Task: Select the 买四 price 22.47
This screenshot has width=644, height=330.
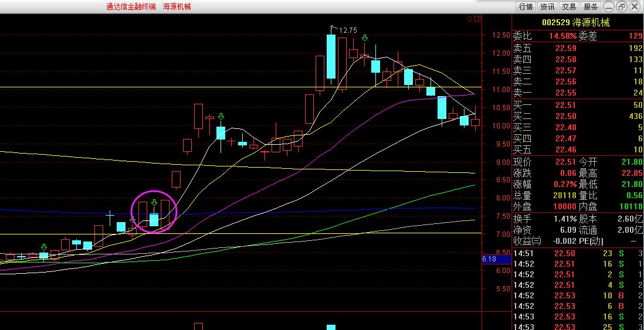Action: [565, 139]
